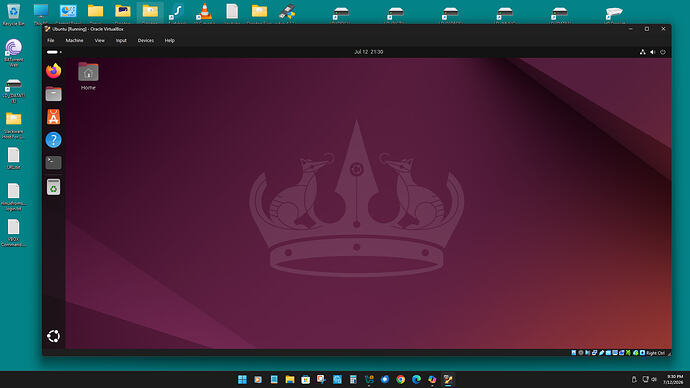The image size is (690, 388).
Task: Click the recording status icon in VirtualBox
Action: (622, 353)
